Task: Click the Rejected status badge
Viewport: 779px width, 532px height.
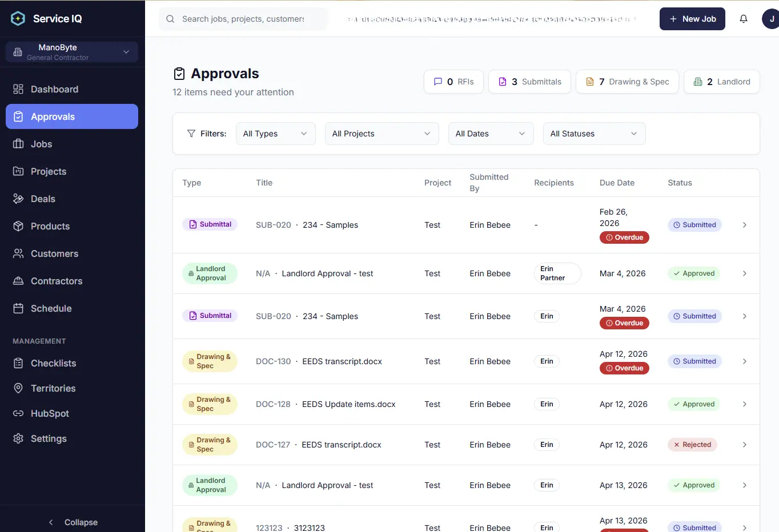Action: point(692,445)
